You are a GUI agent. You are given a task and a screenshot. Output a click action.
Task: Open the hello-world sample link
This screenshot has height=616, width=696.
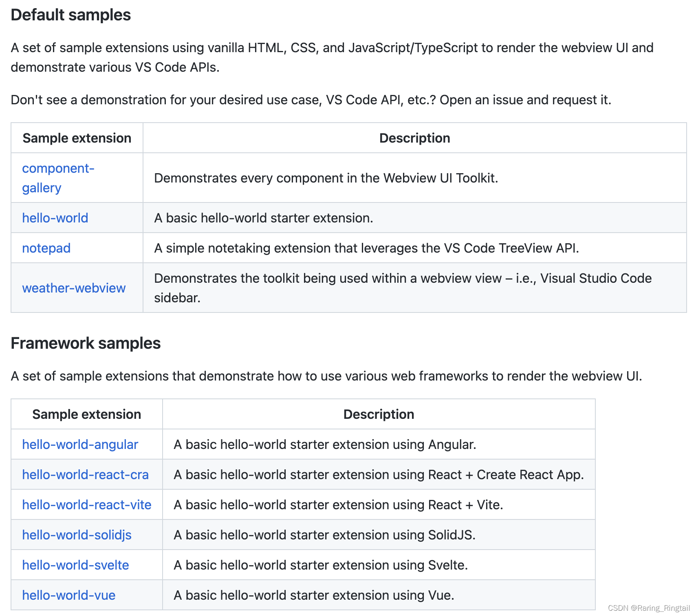[x=55, y=218]
